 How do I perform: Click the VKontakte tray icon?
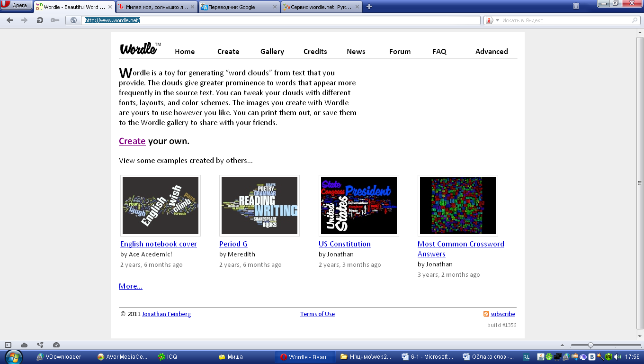(591, 357)
